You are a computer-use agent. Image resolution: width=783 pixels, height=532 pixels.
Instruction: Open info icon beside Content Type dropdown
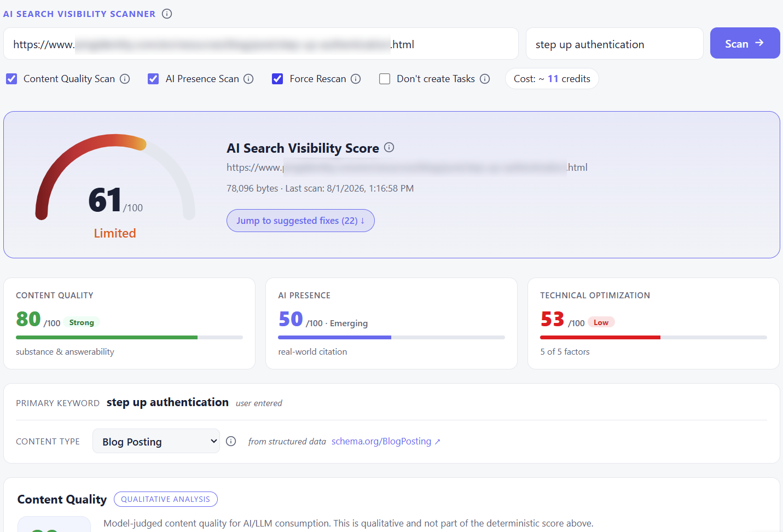pos(231,441)
